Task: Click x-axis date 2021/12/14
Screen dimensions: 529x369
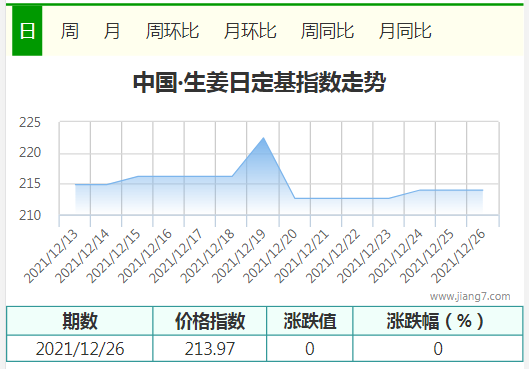Action: (82, 256)
